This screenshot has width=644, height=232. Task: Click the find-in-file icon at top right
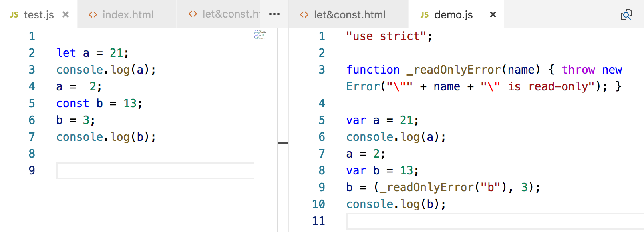point(626,15)
